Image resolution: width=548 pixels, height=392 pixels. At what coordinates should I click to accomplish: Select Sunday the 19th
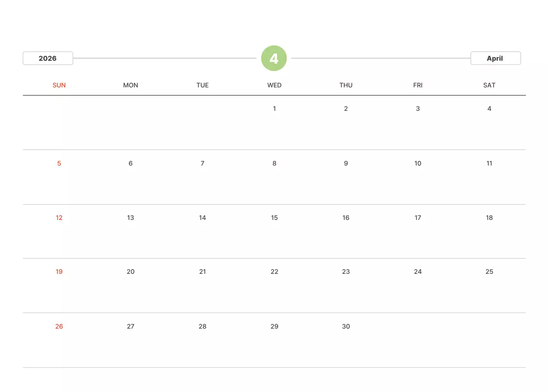(x=59, y=272)
